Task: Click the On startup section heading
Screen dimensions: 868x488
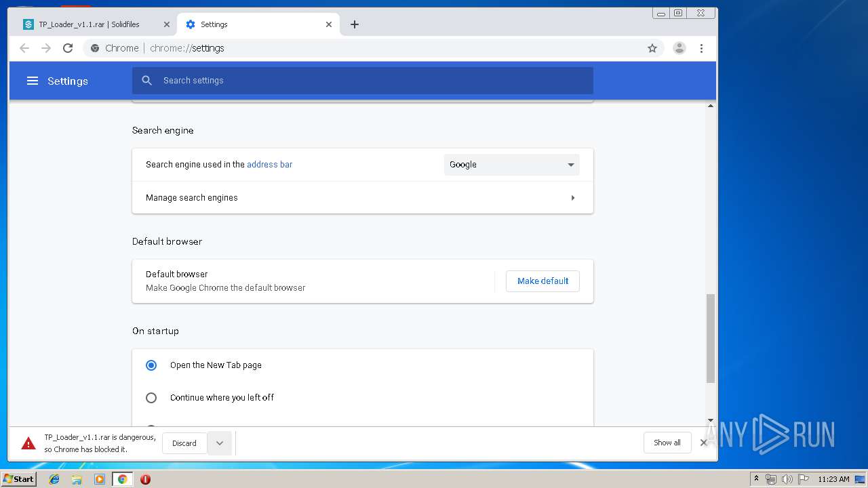Action: [x=155, y=331]
